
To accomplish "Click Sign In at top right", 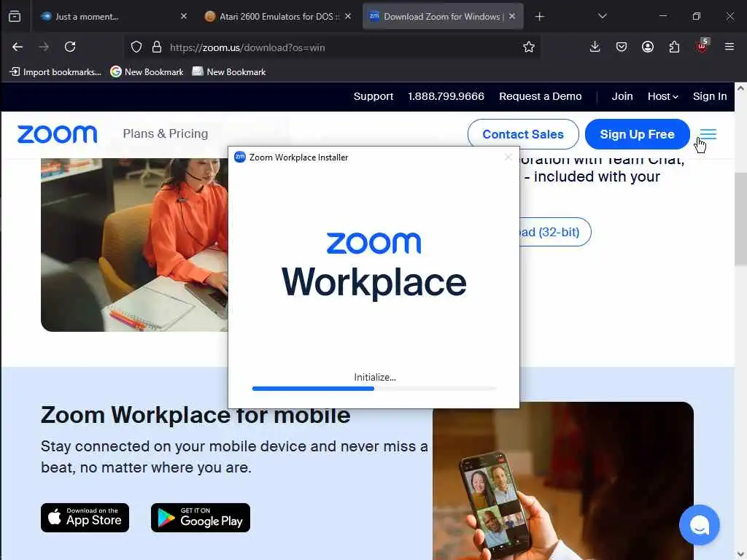I will (709, 96).
